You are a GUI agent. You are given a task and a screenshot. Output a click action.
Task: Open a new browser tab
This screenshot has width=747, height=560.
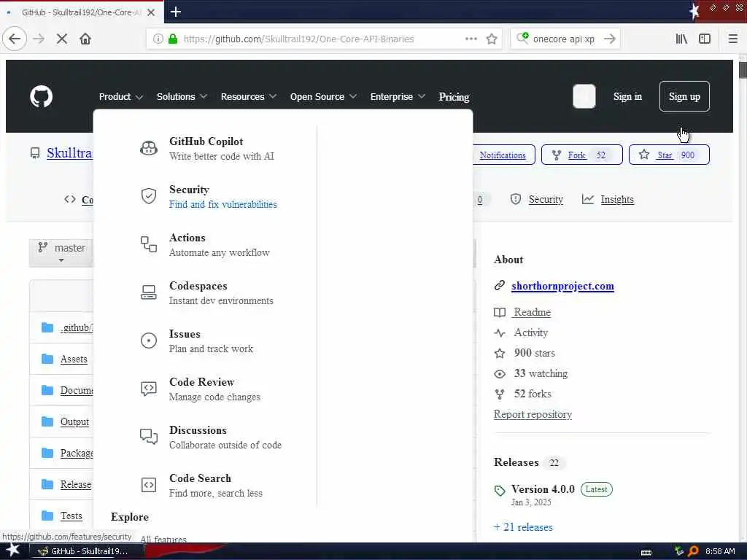click(x=176, y=12)
